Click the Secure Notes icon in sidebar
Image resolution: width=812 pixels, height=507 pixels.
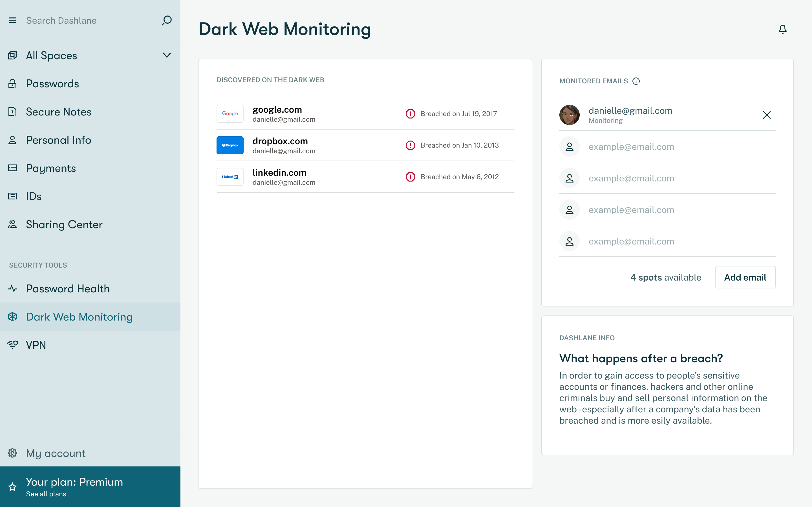tap(12, 112)
